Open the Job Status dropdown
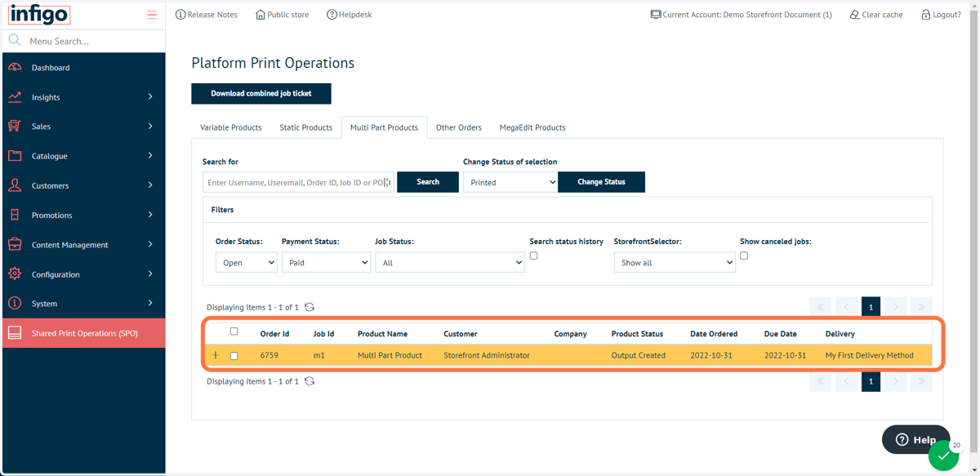The width and height of the screenshot is (980, 476). pos(450,262)
